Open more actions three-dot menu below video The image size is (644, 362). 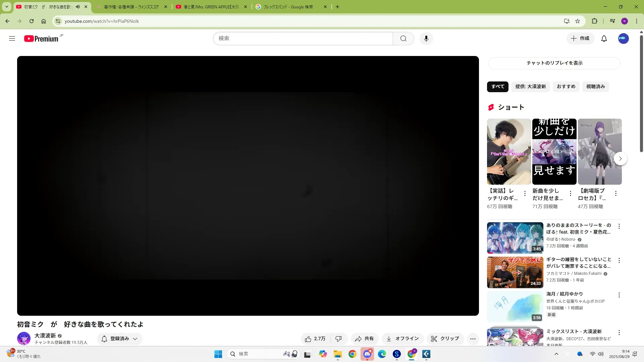click(x=473, y=339)
